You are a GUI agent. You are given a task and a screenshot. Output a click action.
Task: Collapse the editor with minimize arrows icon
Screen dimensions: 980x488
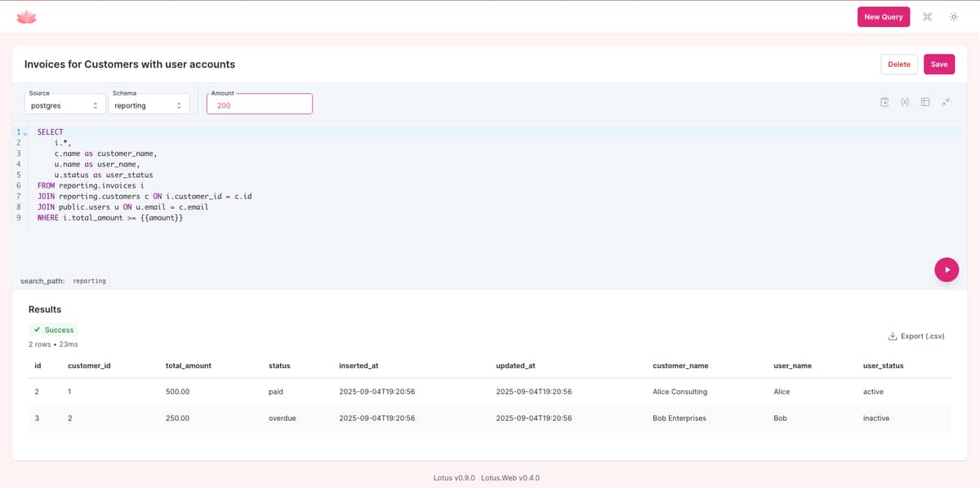[946, 102]
